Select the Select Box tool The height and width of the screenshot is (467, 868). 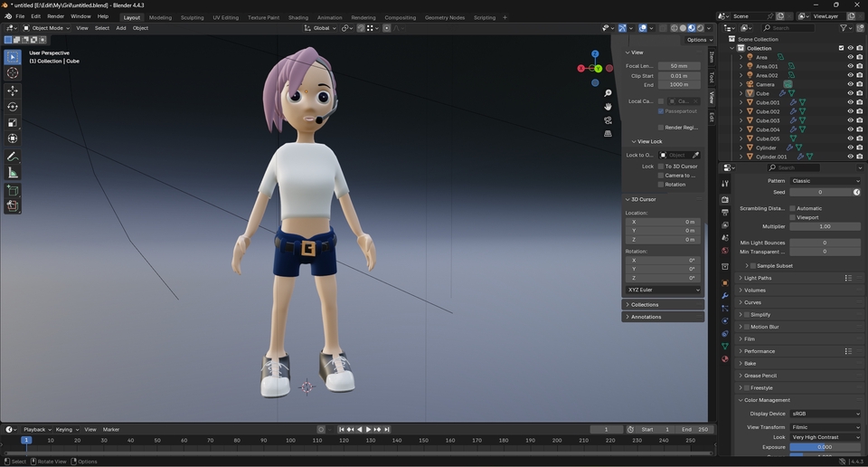click(x=13, y=57)
